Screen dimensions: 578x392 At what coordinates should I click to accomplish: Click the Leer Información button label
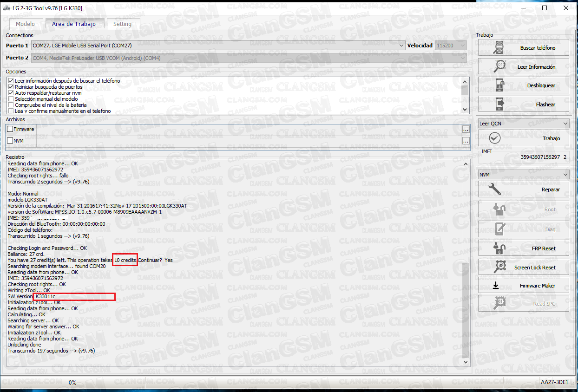(x=536, y=67)
